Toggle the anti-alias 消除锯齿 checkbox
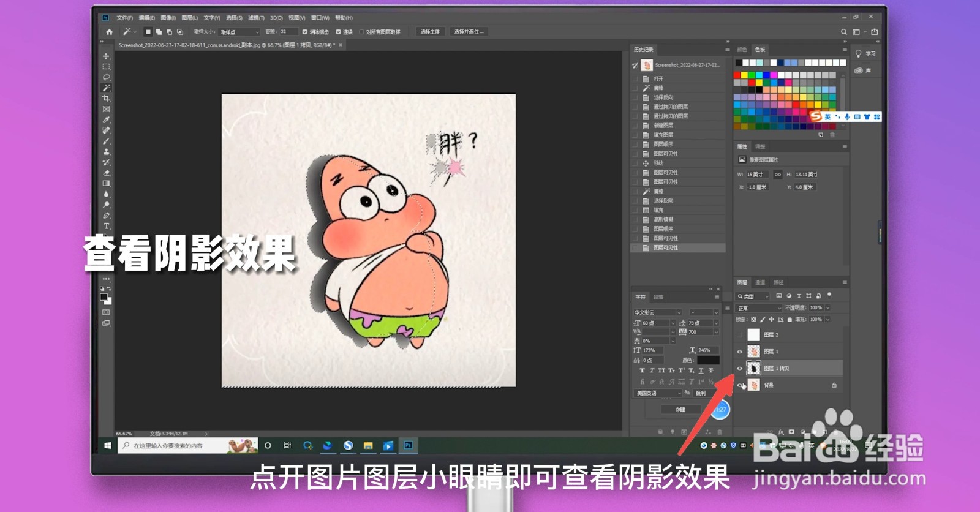The height and width of the screenshot is (512, 980). click(x=305, y=32)
